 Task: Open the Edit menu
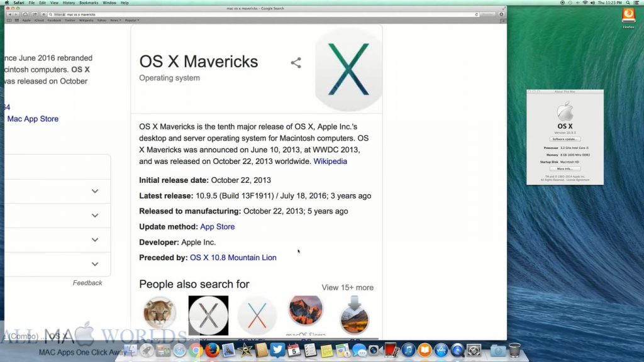coord(42,3)
